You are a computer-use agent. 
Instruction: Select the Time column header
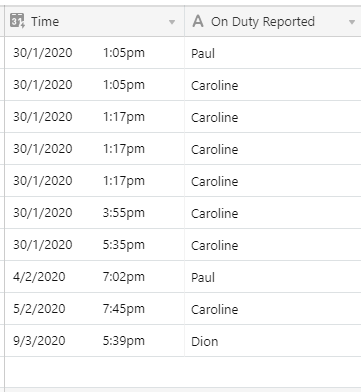coord(94,21)
